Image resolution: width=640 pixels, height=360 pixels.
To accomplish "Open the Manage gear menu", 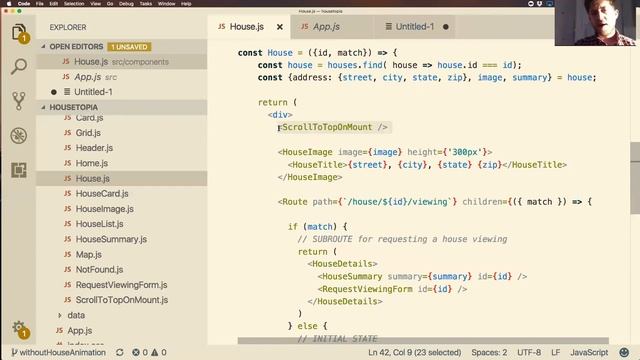I will tap(19, 328).
